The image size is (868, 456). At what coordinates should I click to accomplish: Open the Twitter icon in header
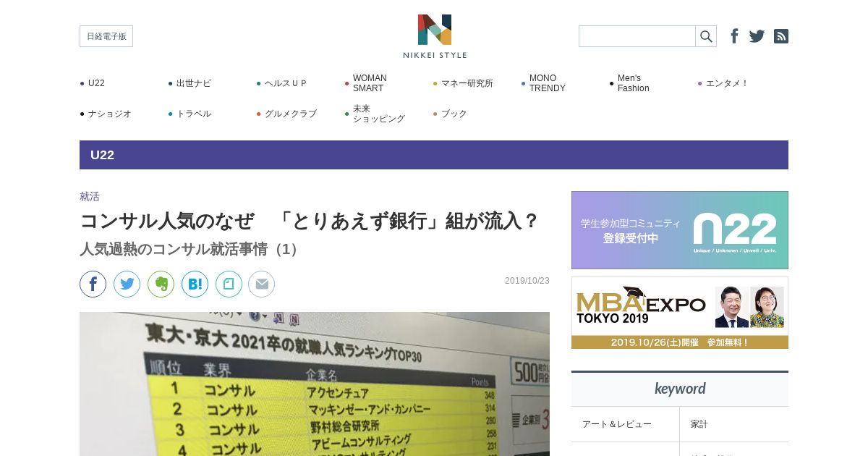[757, 36]
